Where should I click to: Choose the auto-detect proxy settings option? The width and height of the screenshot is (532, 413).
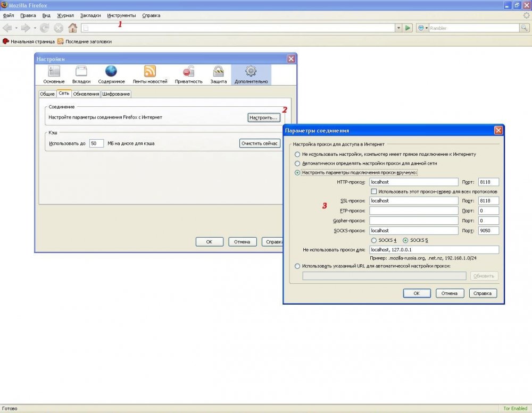pyautogui.click(x=297, y=163)
